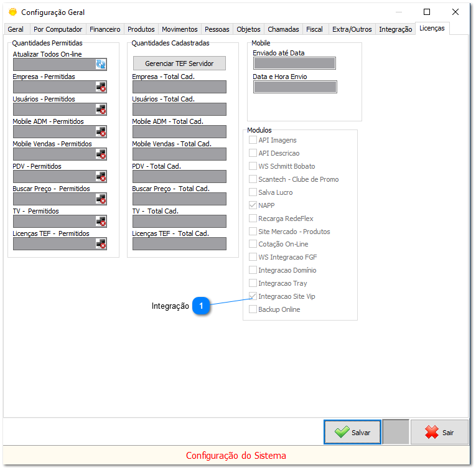Check the Scantech - Clube de Promo box
Viewport: 476px width, 470px height.
(x=253, y=179)
